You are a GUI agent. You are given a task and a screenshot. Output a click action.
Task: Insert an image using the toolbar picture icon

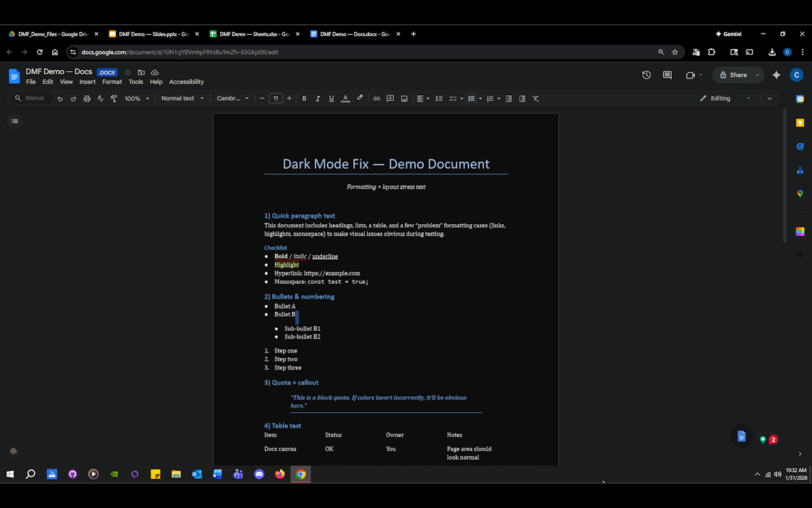tap(404, 98)
